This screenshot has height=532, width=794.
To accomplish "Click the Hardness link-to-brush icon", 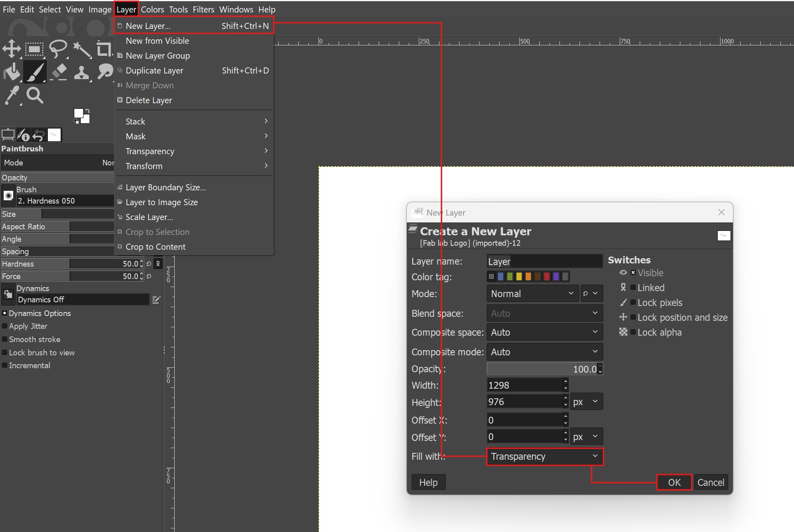I will click(x=158, y=264).
